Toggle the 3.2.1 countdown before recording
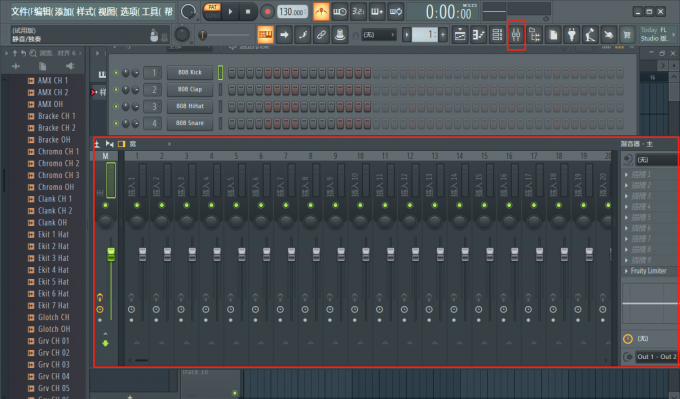Image resolution: width=680 pixels, height=399 pixels. (358, 12)
